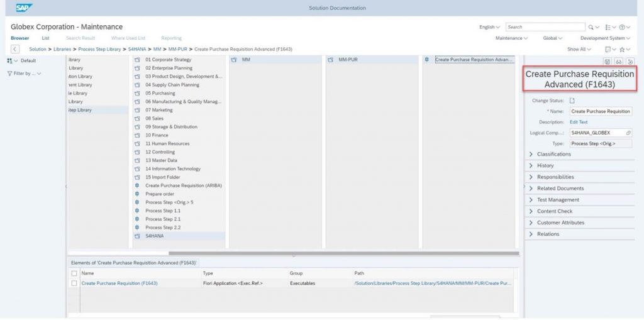Click folder icon beside 10 Finance

click(137, 135)
